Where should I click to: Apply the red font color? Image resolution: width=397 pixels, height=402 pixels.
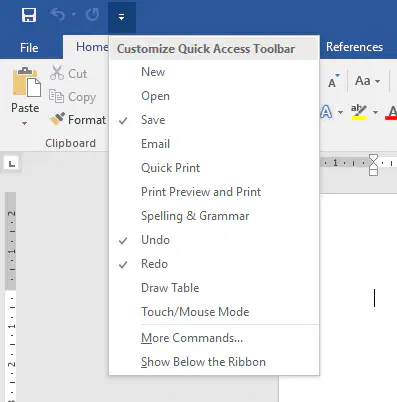[x=391, y=113]
